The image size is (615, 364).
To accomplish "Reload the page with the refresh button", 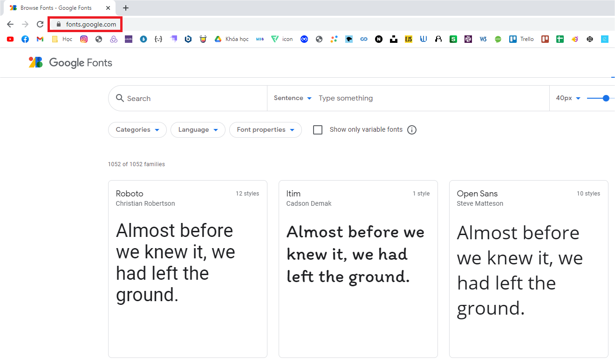I will pos(40,24).
